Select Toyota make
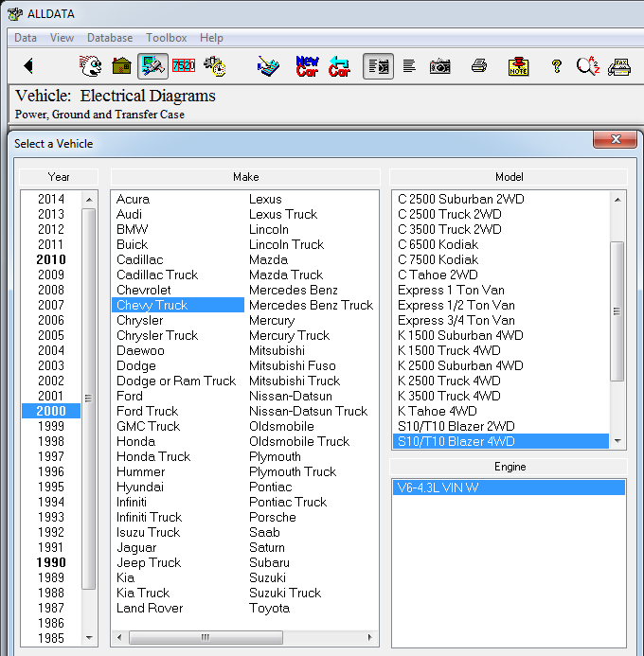644x656 pixels. point(270,608)
